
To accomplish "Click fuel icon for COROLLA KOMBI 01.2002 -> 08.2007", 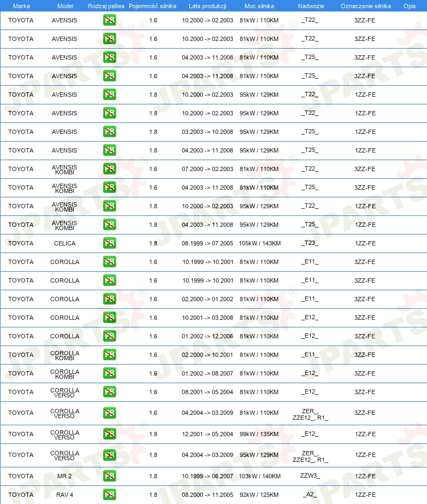I will (109, 373).
